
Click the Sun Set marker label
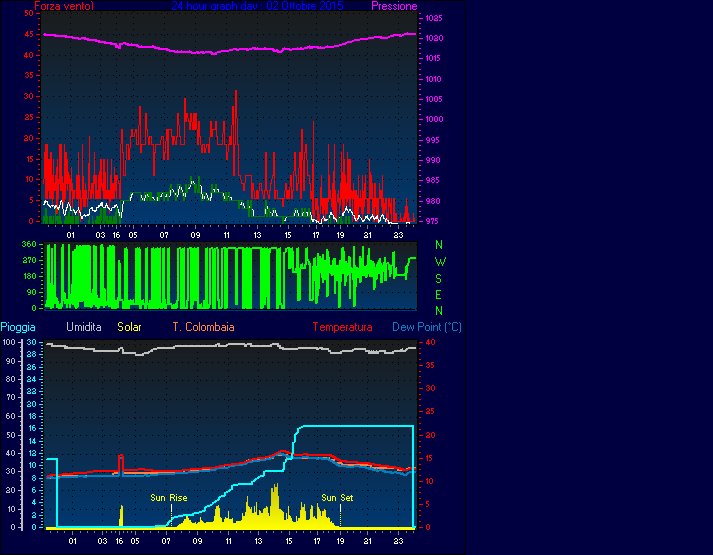(337, 497)
